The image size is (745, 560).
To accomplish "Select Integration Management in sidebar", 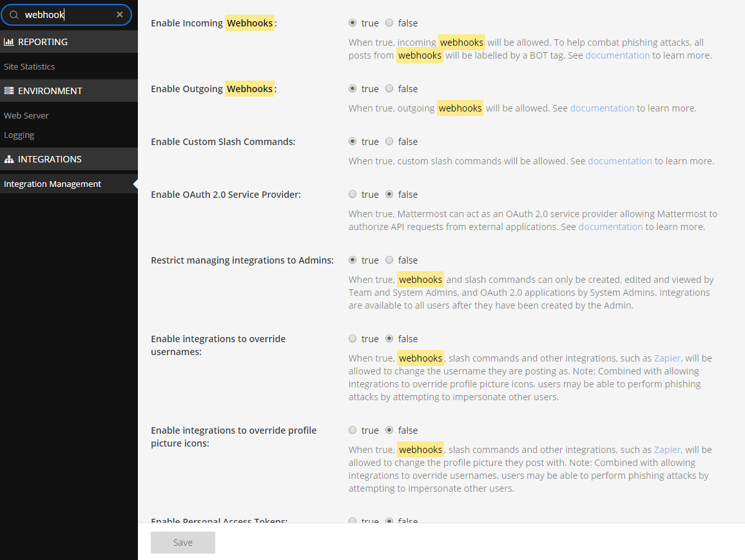I will point(69,184).
